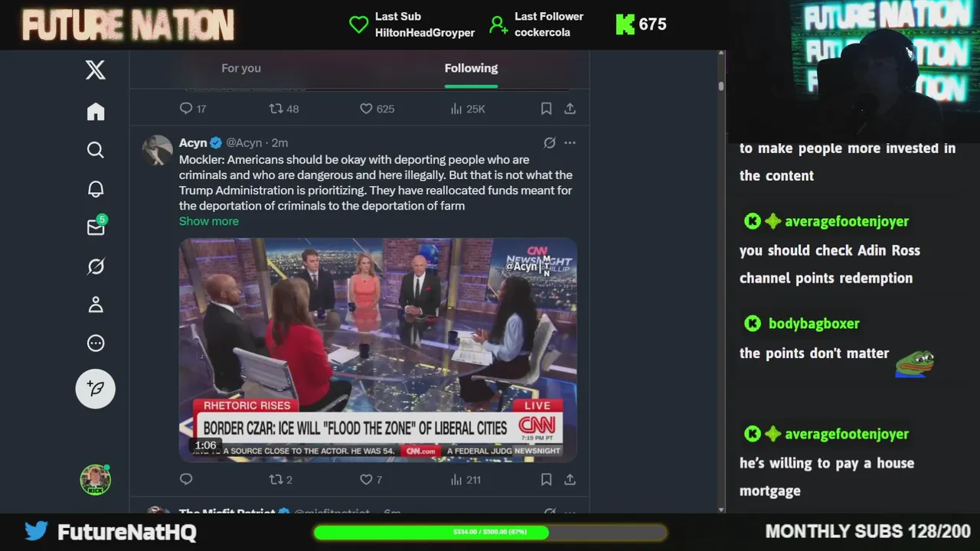
Task: Open the account avatar at sidebar bottom
Action: point(96,480)
